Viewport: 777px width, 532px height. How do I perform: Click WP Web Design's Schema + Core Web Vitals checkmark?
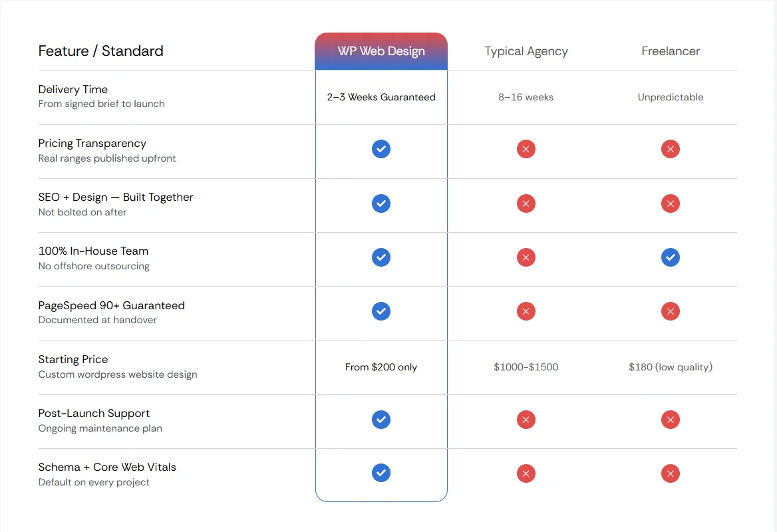pyautogui.click(x=381, y=473)
